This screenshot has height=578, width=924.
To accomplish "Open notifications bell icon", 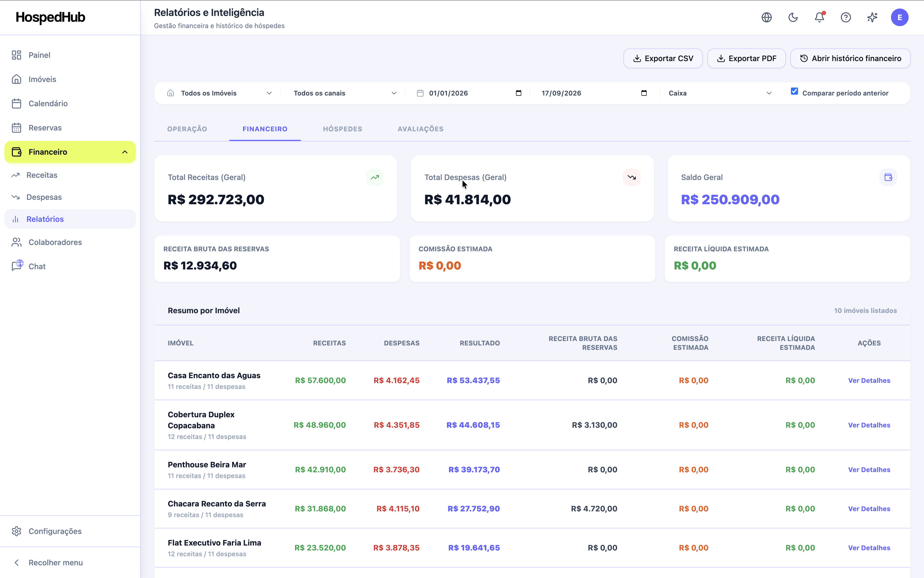I will coord(820,17).
